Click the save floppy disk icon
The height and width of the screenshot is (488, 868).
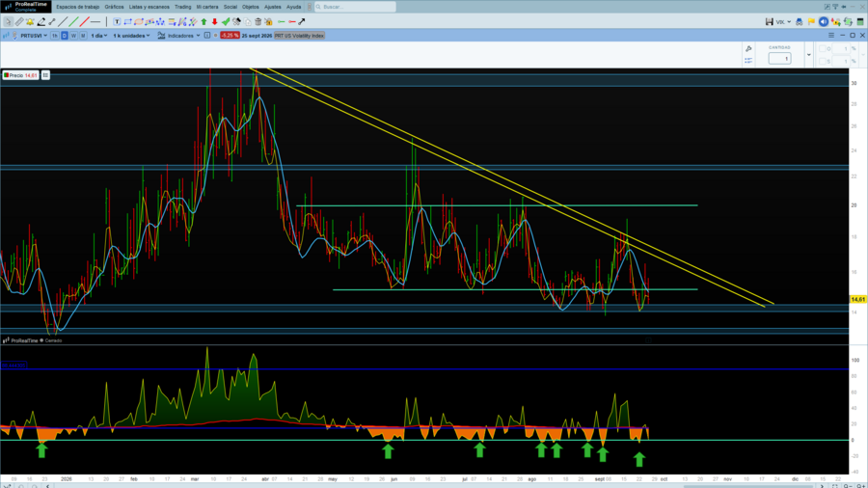click(x=769, y=21)
